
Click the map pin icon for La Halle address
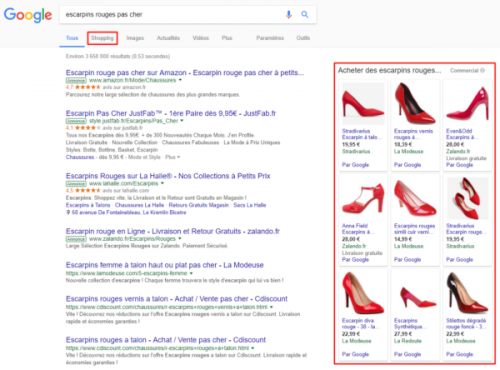pyautogui.click(x=68, y=212)
